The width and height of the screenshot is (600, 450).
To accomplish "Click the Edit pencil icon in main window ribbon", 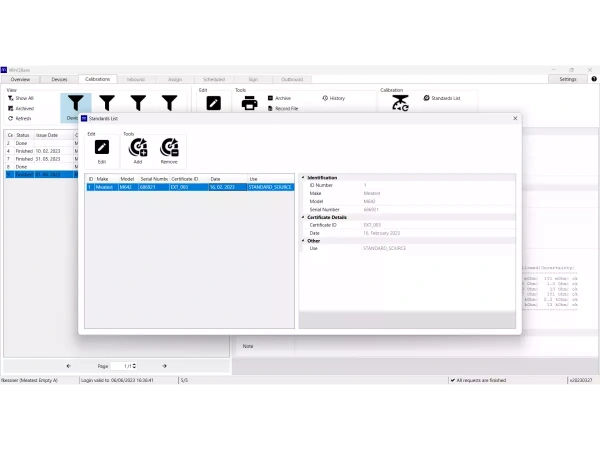I will (x=214, y=103).
